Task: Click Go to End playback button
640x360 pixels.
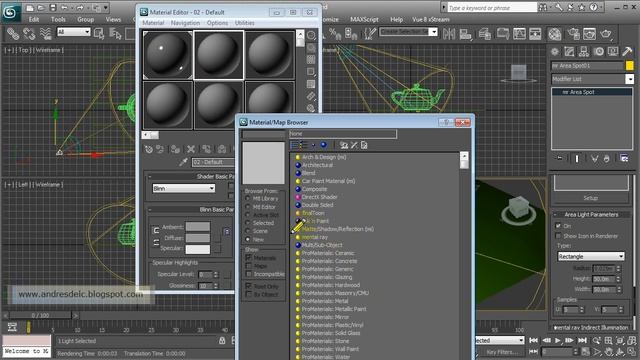Action: [x=582, y=340]
